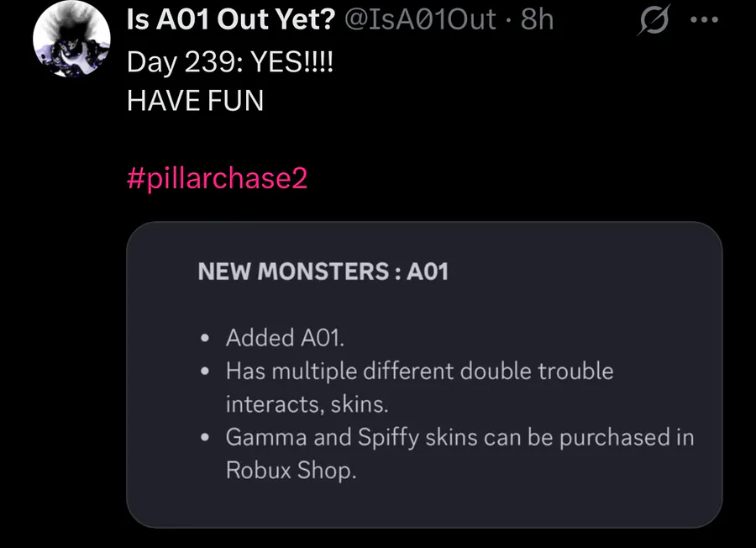
Task: Click the NEW MONSTERS : A01 heading
Action: pyautogui.click(x=323, y=271)
